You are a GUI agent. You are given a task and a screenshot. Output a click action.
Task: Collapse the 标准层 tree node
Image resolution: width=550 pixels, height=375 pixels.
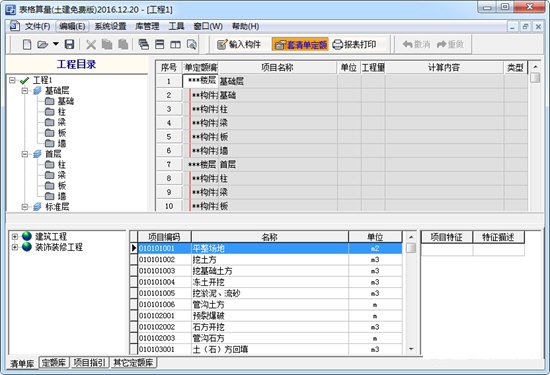coord(25,207)
